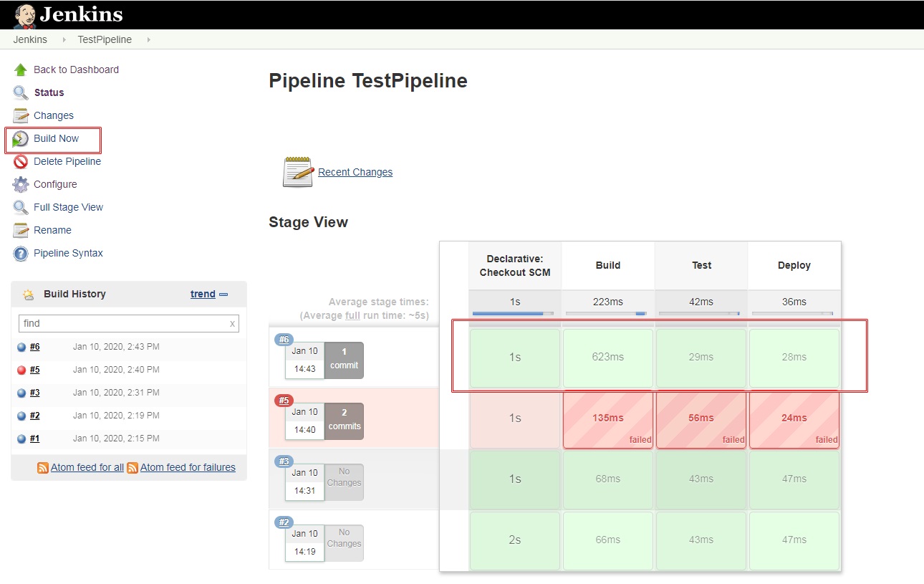This screenshot has width=924, height=584.
Task: Click the trend link in Build History
Action: click(x=203, y=294)
